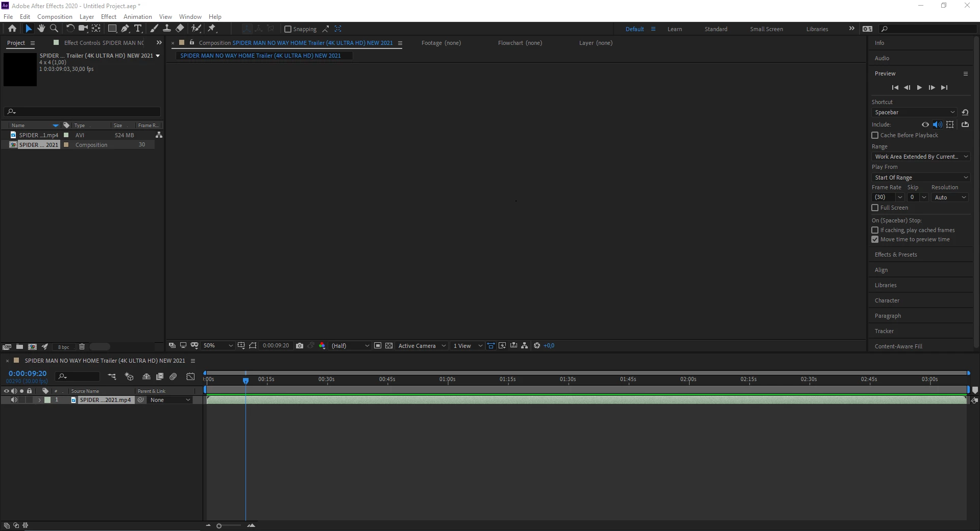Image resolution: width=980 pixels, height=531 pixels.
Task: Select SPIDER ...1.mp4 footage in Project panel
Action: tap(39, 135)
